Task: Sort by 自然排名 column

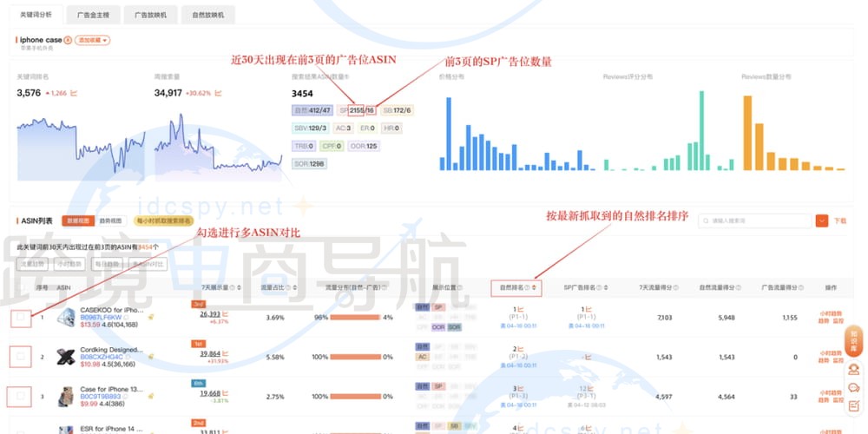Action: (534, 288)
